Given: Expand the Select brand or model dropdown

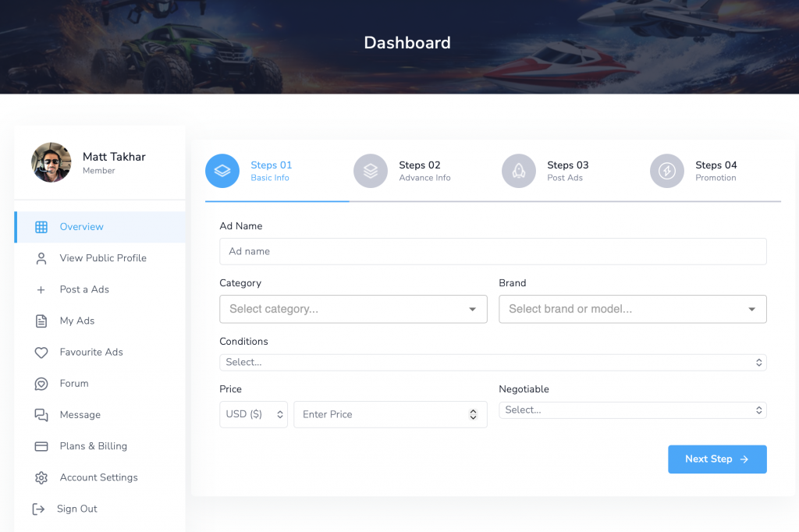Looking at the screenshot, I should [x=632, y=309].
